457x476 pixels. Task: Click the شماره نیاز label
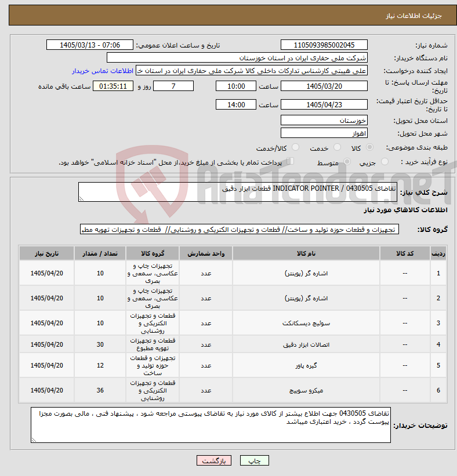[x=431, y=46]
